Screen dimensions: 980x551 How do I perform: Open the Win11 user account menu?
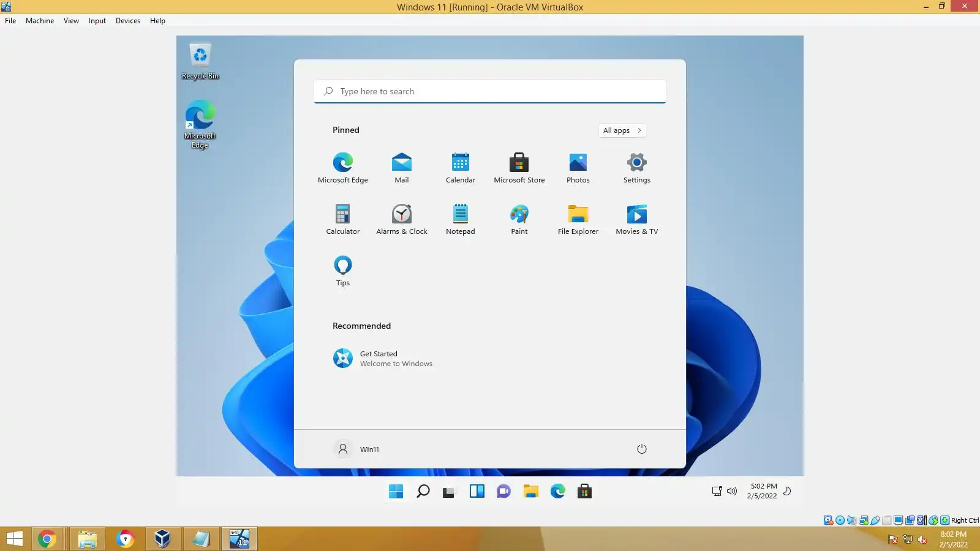click(356, 449)
